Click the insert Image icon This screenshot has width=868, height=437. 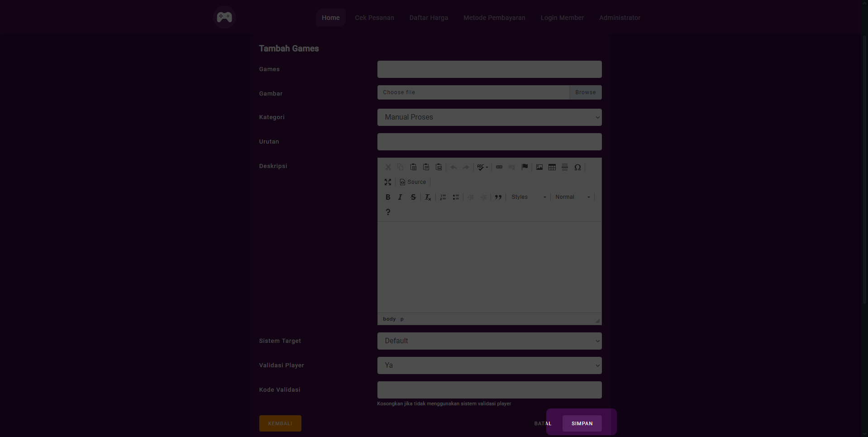coord(539,167)
